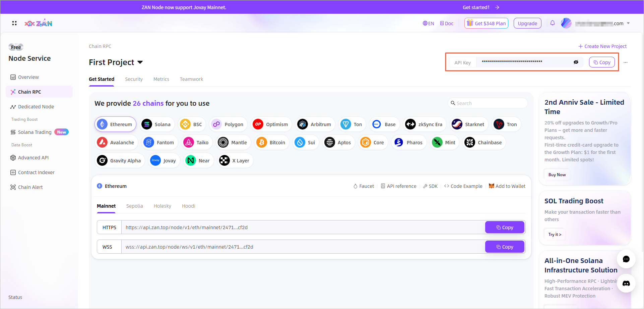Switch to the Metrics tab
The image size is (644, 309).
(x=161, y=79)
